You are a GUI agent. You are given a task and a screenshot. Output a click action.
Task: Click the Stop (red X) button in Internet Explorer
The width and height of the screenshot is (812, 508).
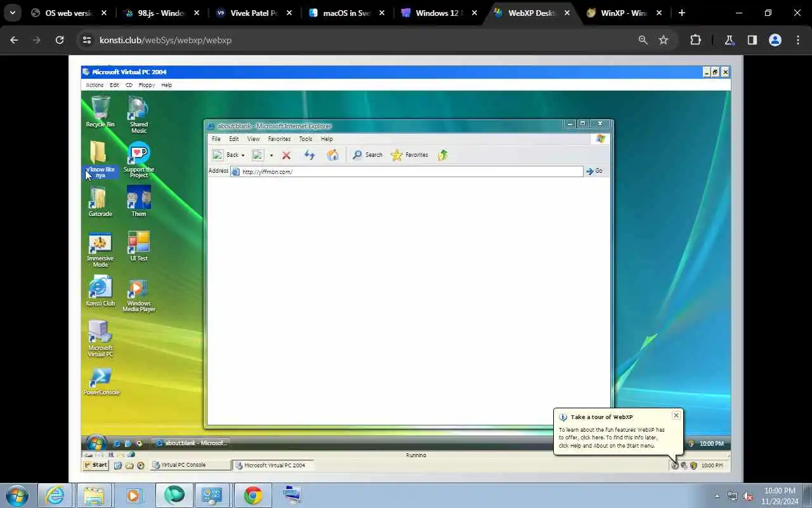coord(286,155)
